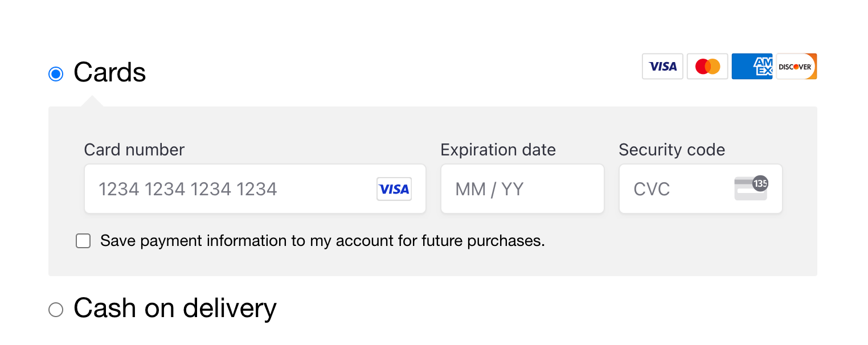868x345 pixels.
Task: Click the CVC card hint icon
Action: 748,191
